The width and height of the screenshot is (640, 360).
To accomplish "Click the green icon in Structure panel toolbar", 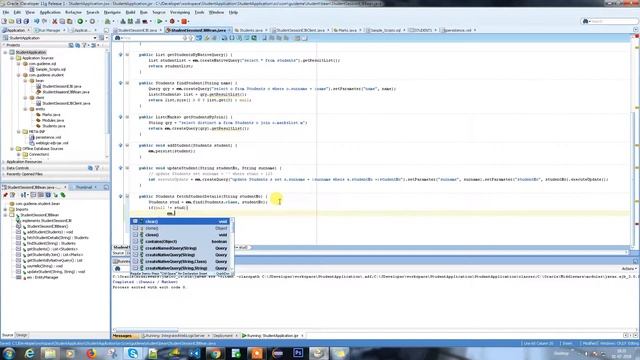I will pos(63,195).
